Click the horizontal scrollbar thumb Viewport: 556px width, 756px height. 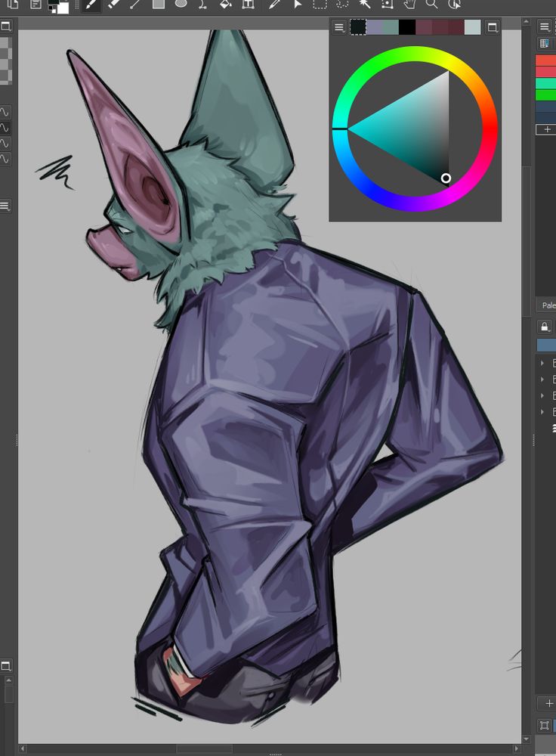pos(204,748)
